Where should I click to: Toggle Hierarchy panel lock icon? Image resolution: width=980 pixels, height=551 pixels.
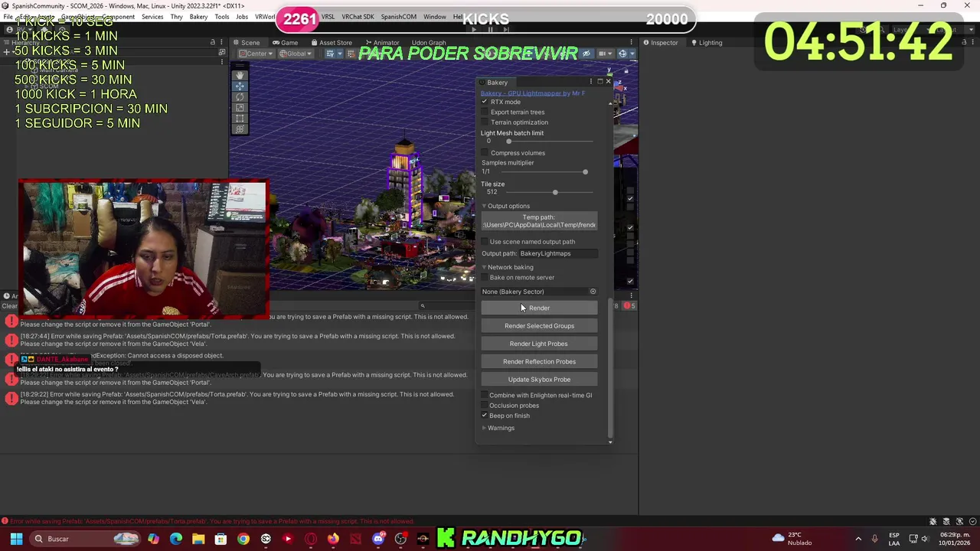click(213, 42)
